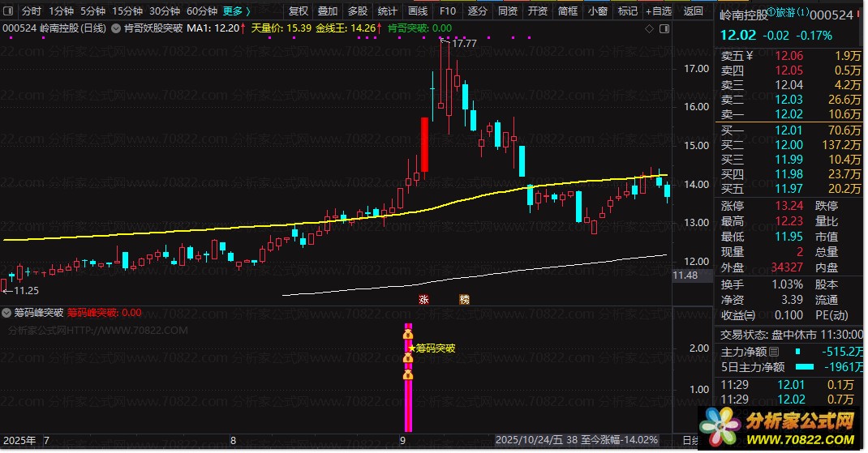The height and width of the screenshot is (453, 868).
Task: Click the 肯哥妖股突破 indicator name
Action: click(x=153, y=28)
